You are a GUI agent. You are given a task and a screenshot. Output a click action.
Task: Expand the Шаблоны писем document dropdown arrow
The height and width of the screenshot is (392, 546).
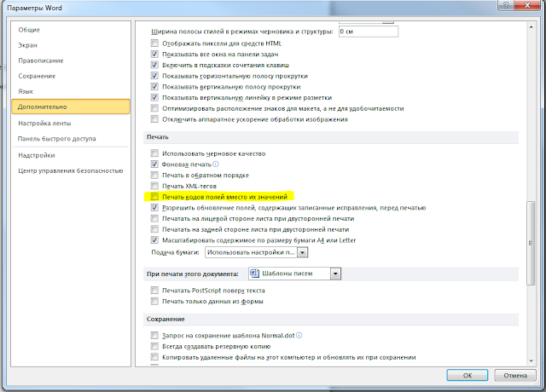pos(335,274)
